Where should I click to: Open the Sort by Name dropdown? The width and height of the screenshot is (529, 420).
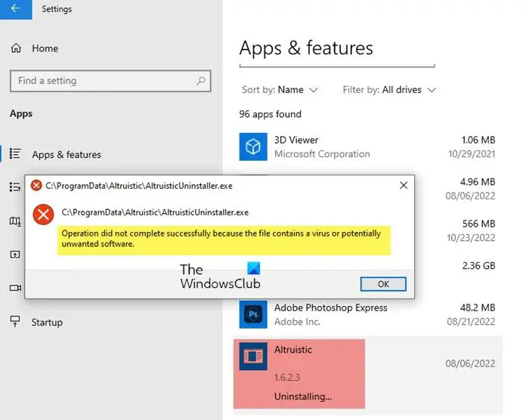[x=280, y=90]
